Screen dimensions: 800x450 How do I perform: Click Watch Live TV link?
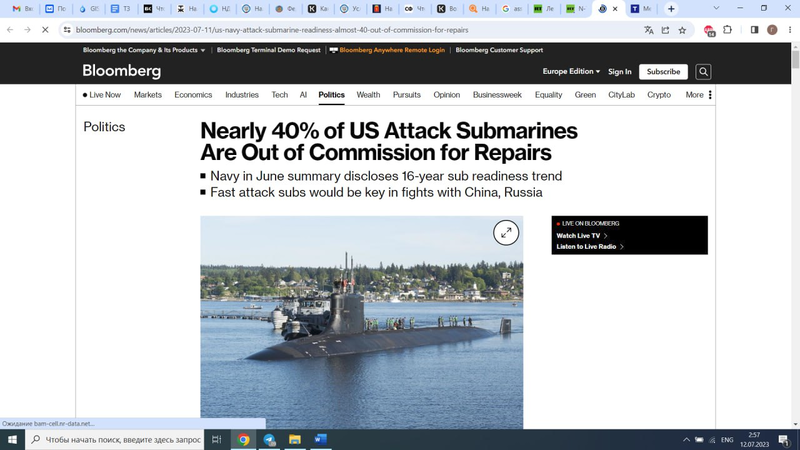582,236
